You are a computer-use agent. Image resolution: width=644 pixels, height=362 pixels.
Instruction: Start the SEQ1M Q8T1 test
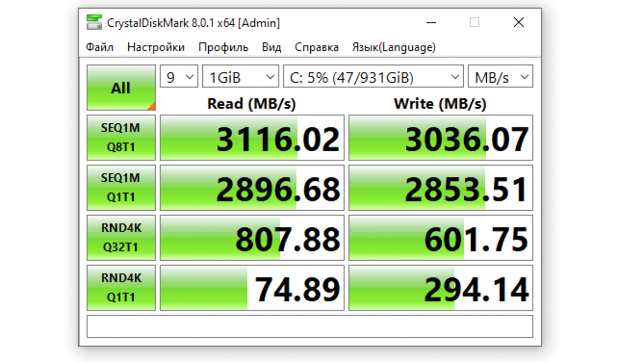click(121, 138)
